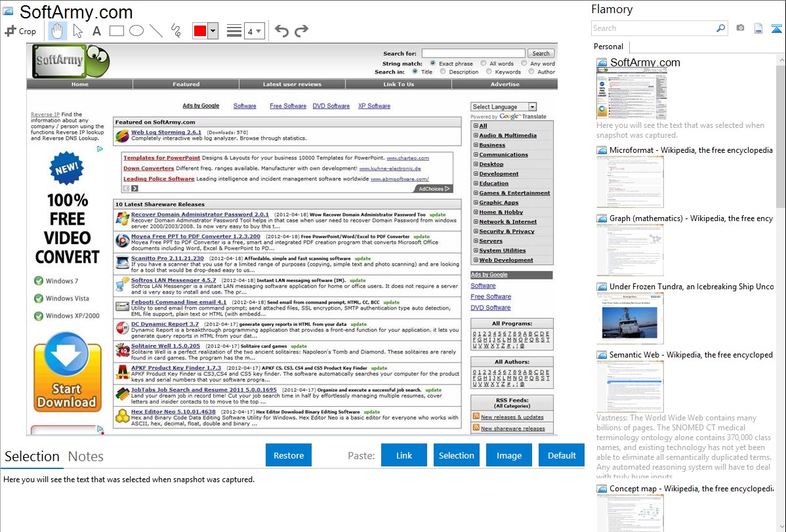Switch to the Notes tab
This screenshot has width=786, height=532.
pos(86,457)
